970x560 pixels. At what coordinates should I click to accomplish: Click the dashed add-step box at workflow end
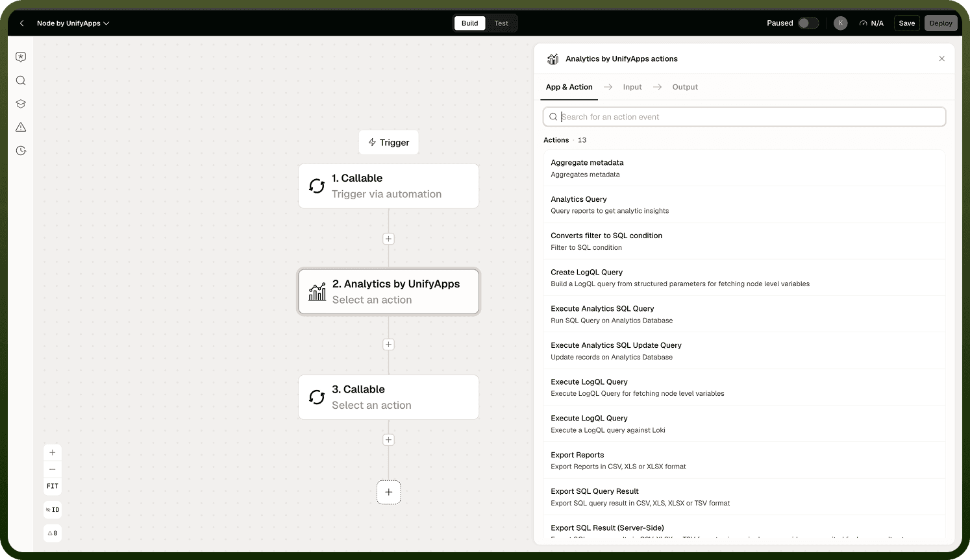388,493
